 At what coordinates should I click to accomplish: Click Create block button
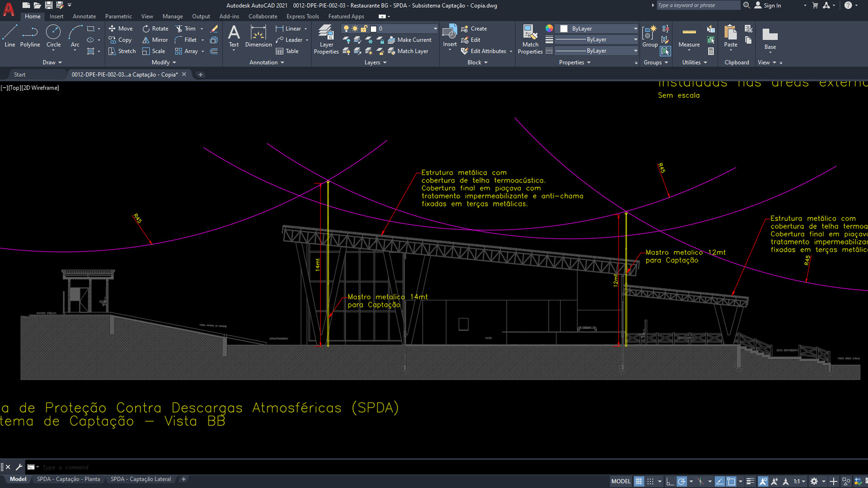474,28
